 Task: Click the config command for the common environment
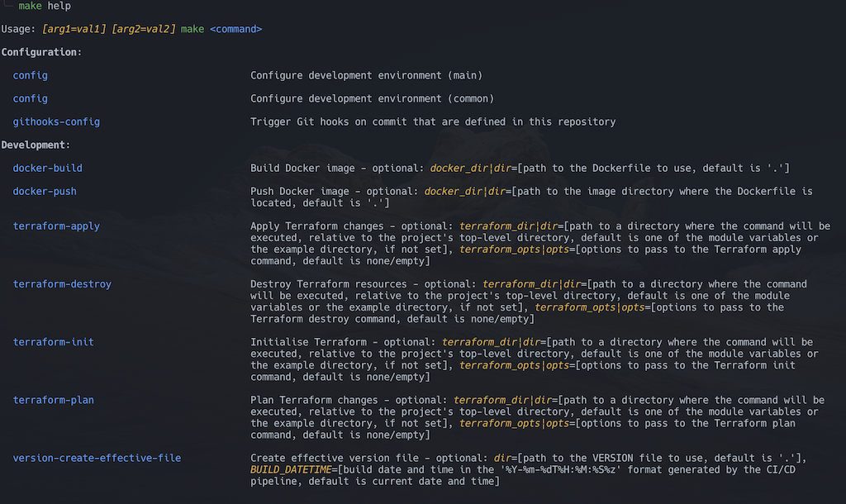(31, 98)
